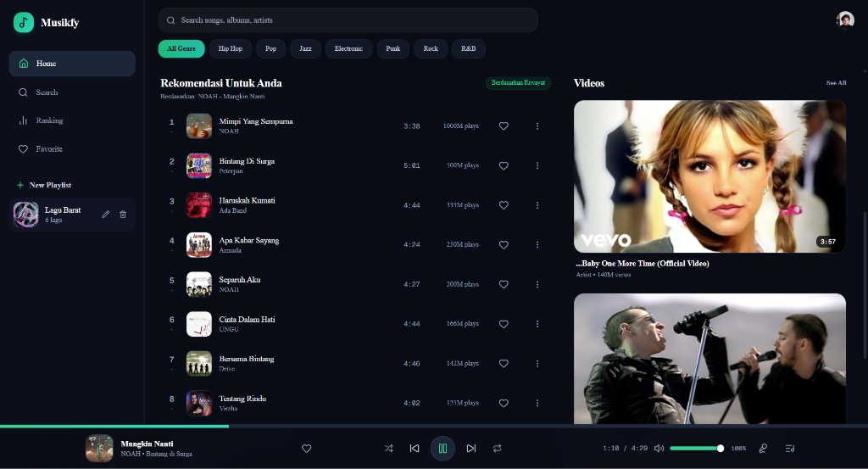Click the page vertical scrollbar
Image resolution: width=868 pixels, height=469 pixels.
pyautogui.click(x=865, y=285)
